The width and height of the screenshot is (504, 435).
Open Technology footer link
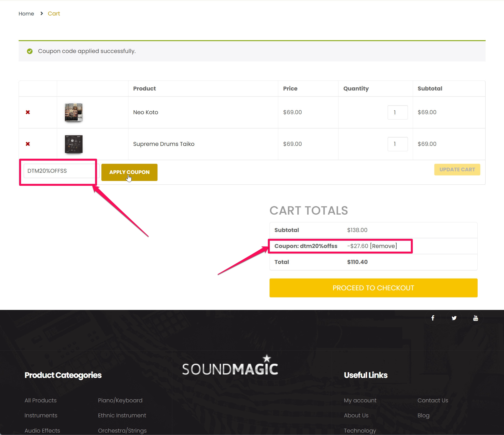360,430
